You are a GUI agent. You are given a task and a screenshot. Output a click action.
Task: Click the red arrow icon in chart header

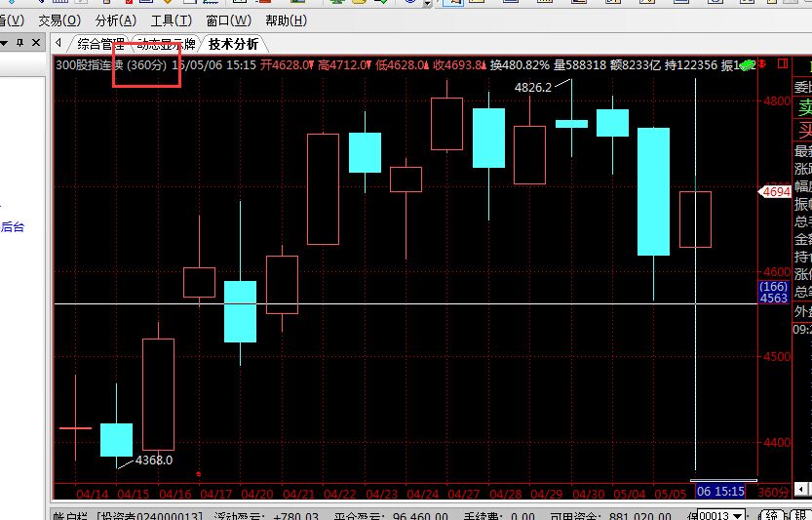tap(764, 65)
